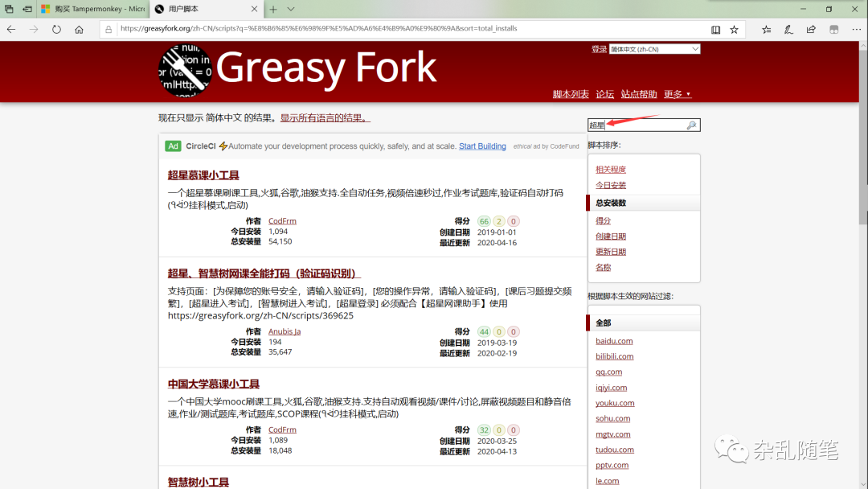868x489 pixels.
Task: Click the browser refresh icon
Action: (56, 29)
